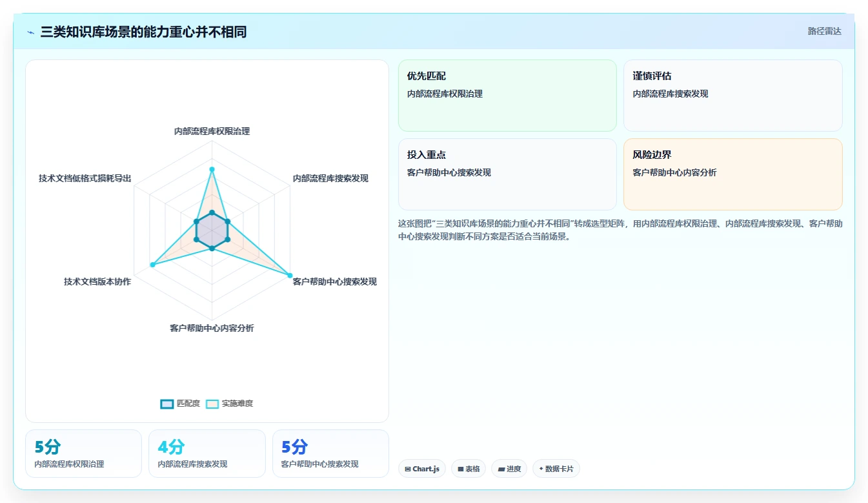
Task: Click the 表格 tag icon
Action: coord(461,469)
